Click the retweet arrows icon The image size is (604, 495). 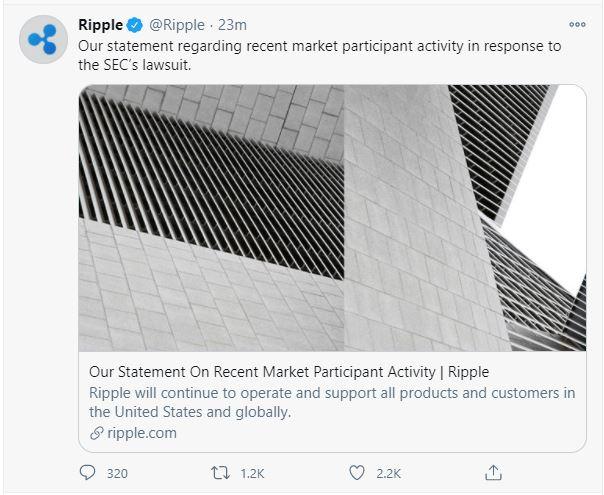coord(226,472)
